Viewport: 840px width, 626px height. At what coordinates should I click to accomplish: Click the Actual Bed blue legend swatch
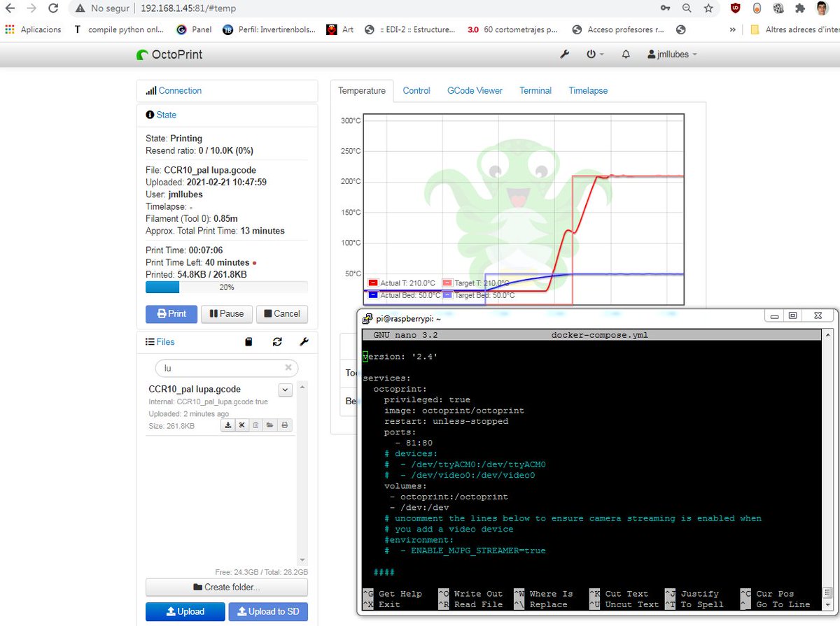click(374, 295)
